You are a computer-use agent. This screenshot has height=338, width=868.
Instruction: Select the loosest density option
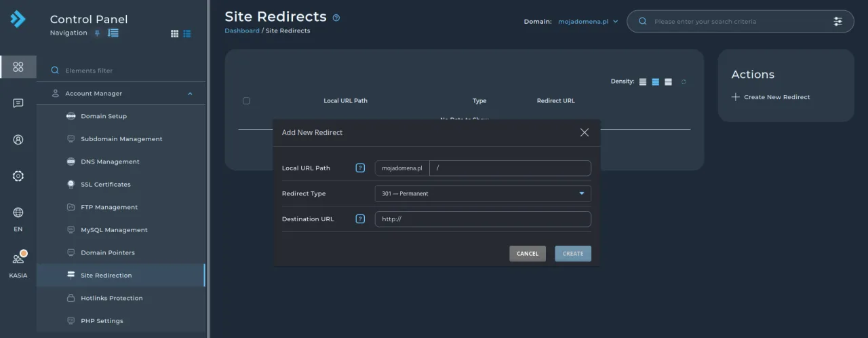(668, 82)
